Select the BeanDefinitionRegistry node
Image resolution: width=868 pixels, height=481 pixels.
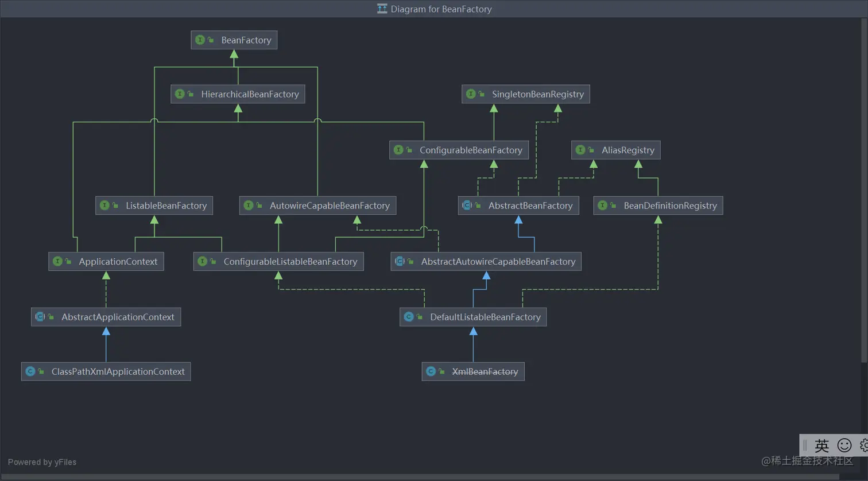pos(658,205)
